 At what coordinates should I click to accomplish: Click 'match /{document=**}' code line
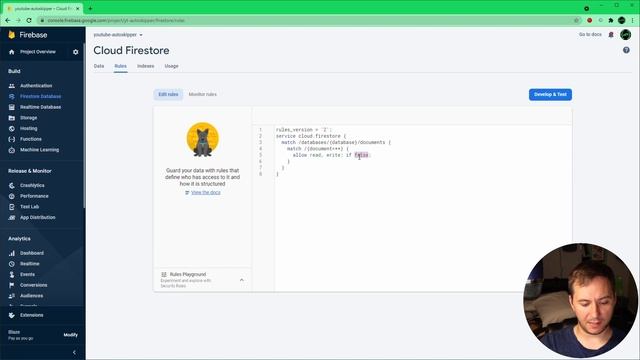click(x=318, y=149)
